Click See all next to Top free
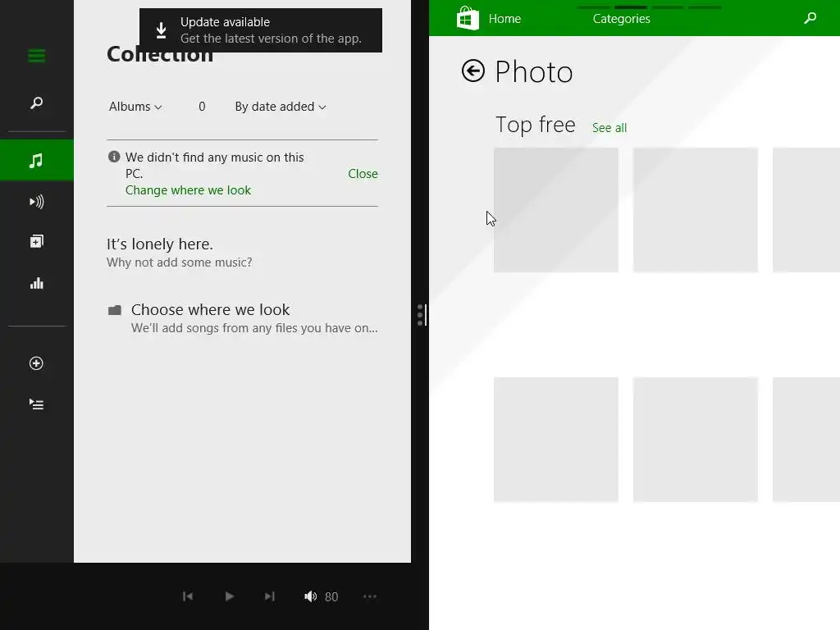Viewport: 840px width, 630px height. pos(609,128)
